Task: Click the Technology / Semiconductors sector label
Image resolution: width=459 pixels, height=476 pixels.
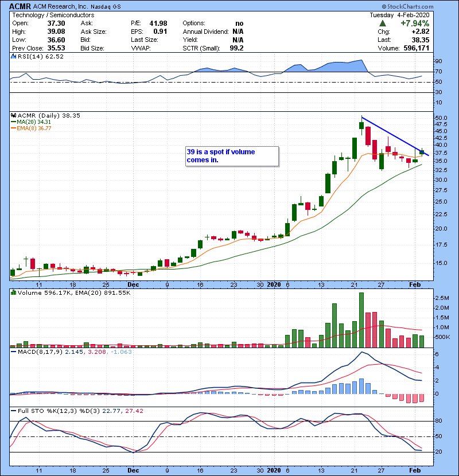Action: point(53,15)
